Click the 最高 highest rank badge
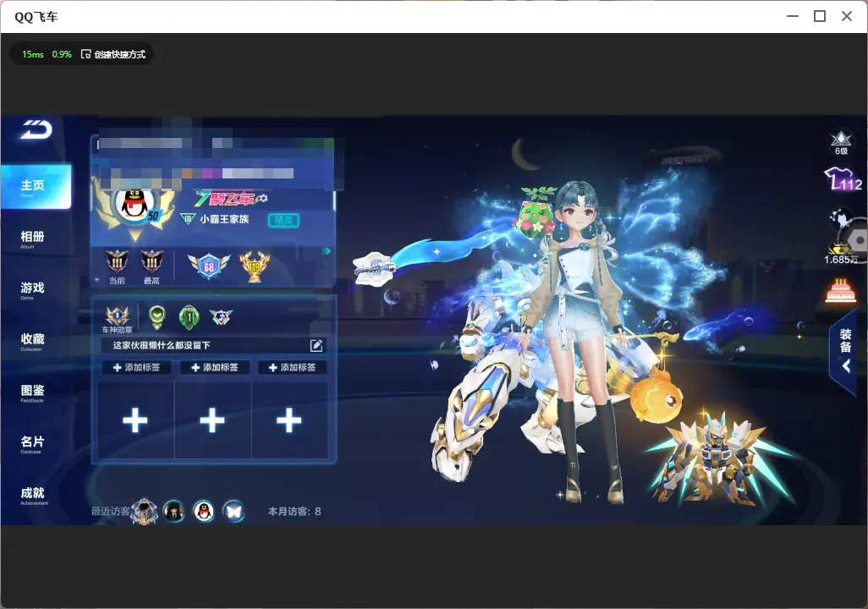868x609 pixels. (x=151, y=266)
